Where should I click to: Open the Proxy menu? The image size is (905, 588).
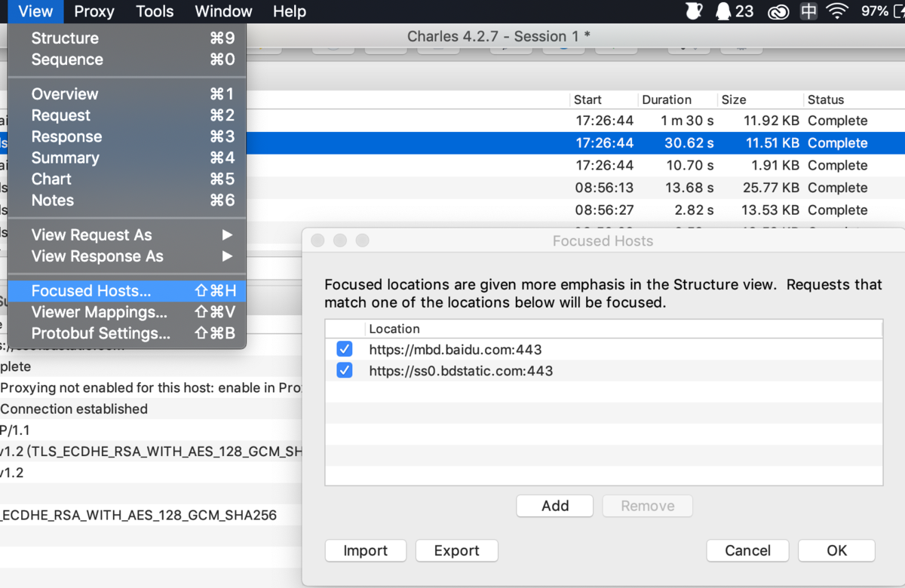[94, 11]
